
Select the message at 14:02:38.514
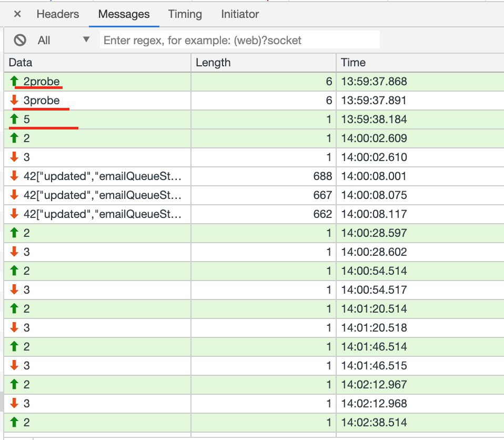[x=254, y=423]
